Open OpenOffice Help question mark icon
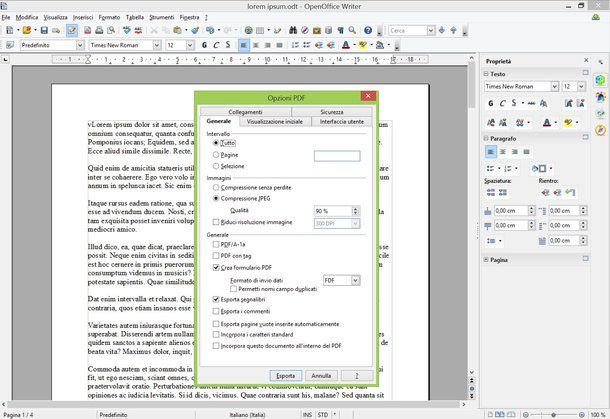This screenshot has height=419, width=610. click(x=368, y=30)
